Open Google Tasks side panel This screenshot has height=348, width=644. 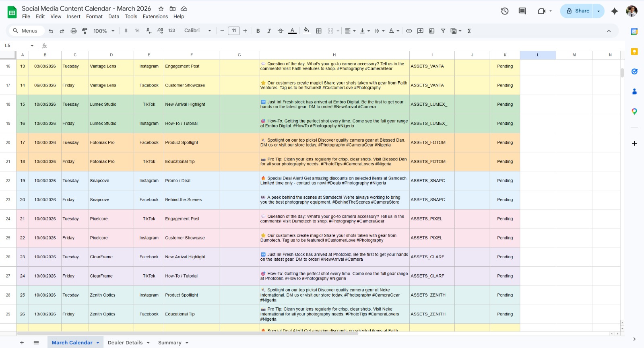pyautogui.click(x=634, y=71)
